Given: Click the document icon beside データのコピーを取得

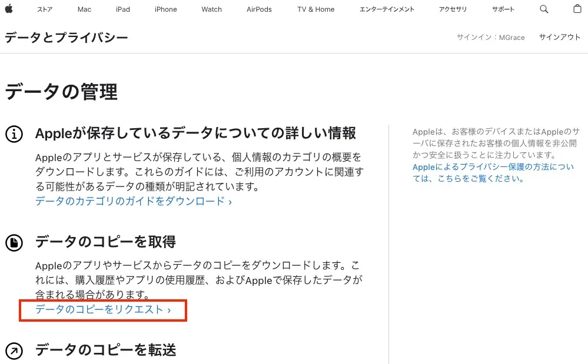Looking at the screenshot, I should (x=14, y=243).
